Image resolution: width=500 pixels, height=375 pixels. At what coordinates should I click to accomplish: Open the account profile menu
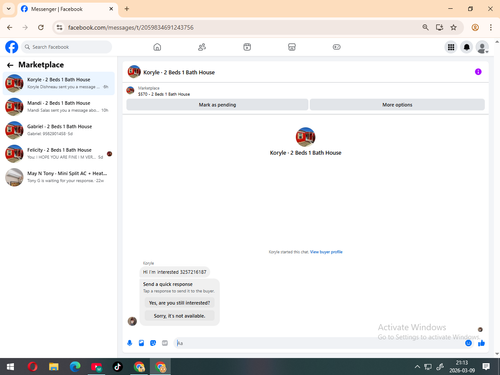point(482,47)
